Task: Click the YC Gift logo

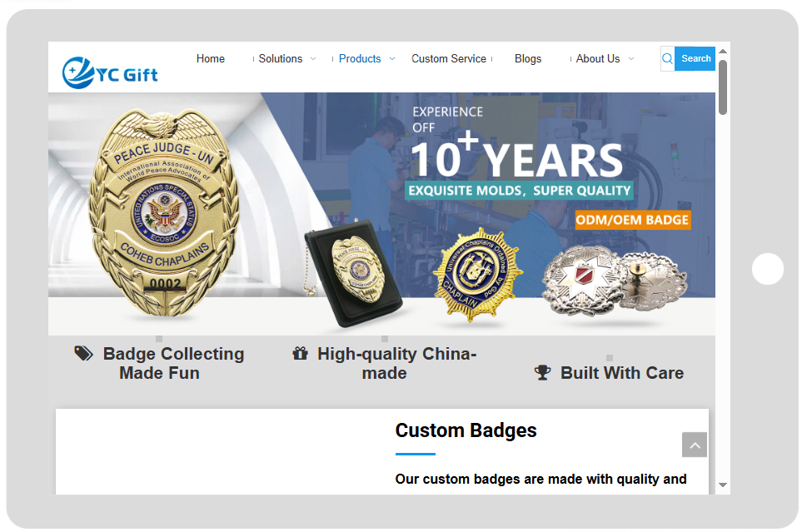Action: 110,73
